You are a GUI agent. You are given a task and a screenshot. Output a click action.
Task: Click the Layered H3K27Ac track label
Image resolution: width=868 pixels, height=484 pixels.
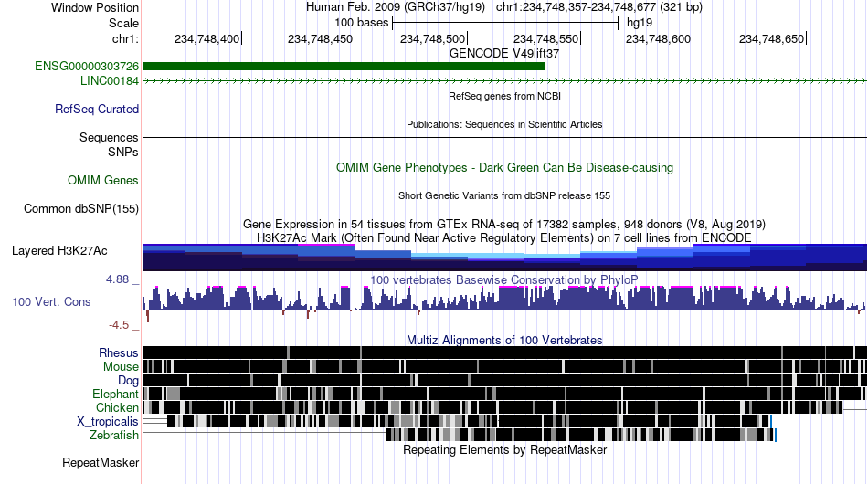[x=59, y=250]
